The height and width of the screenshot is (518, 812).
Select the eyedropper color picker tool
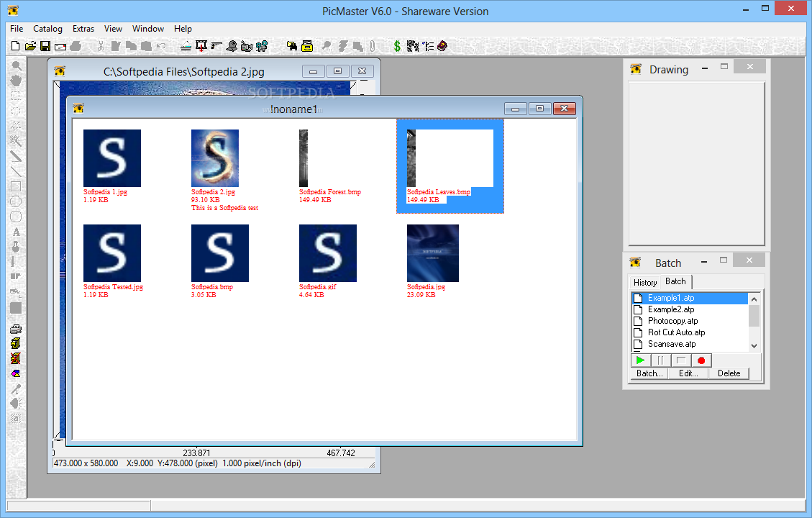tap(16, 388)
